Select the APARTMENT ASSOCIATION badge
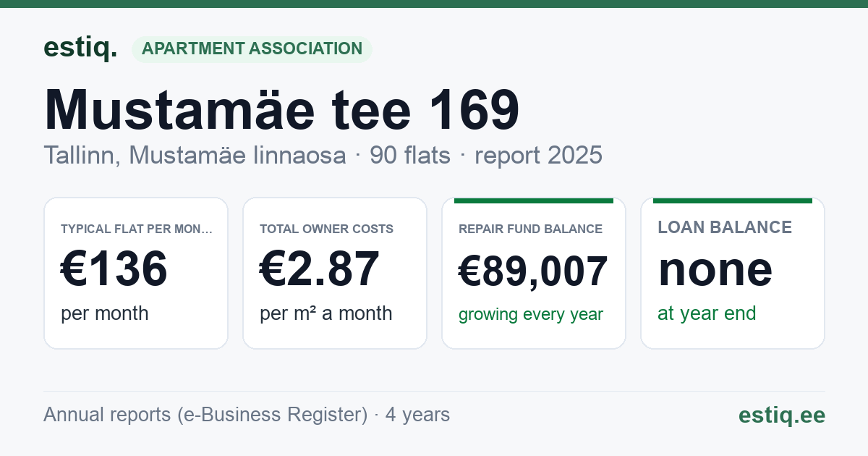This screenshot has height=456, width=868. pyautogui.click(x=252, y=49)
